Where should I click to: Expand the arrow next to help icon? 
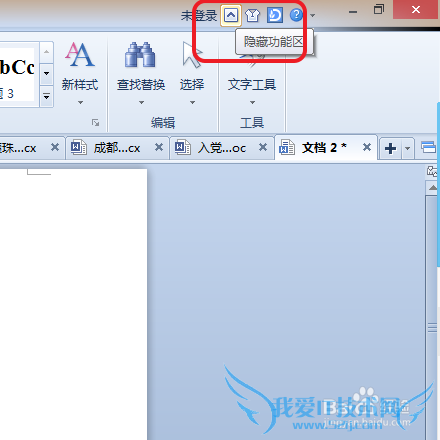tap(312, 15)
